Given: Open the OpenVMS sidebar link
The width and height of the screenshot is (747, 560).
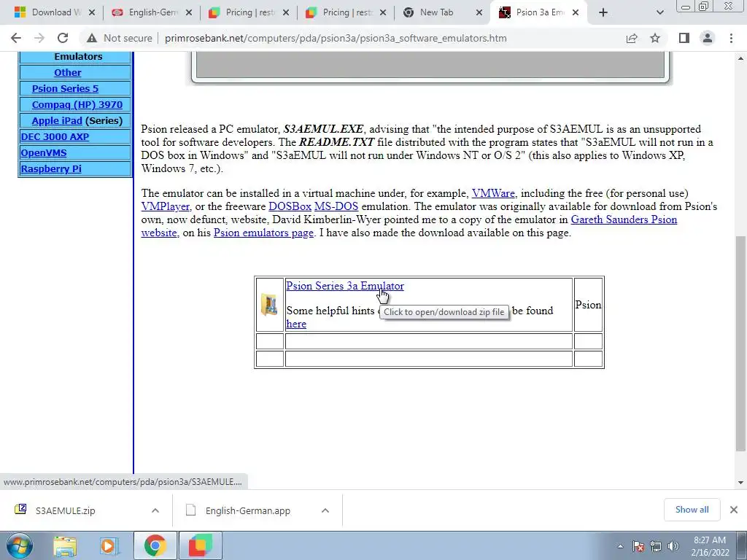Looking at the screenshot, I should click(x=43, y=153).
